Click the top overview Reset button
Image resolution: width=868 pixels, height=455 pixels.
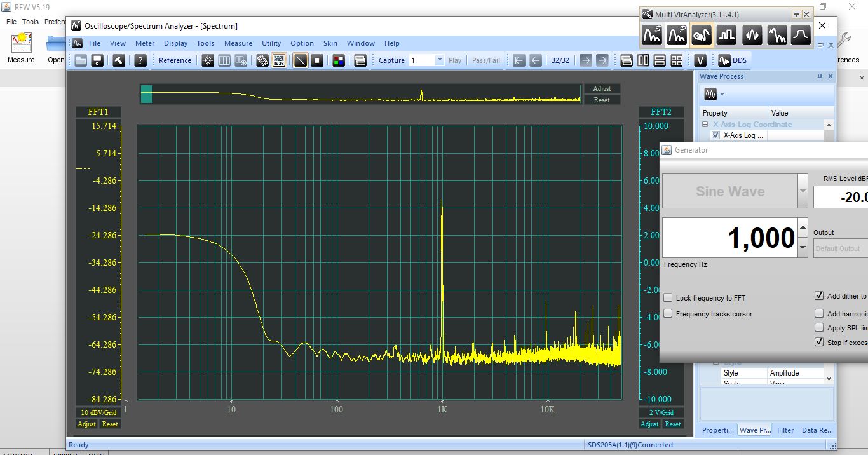(602, 100)
